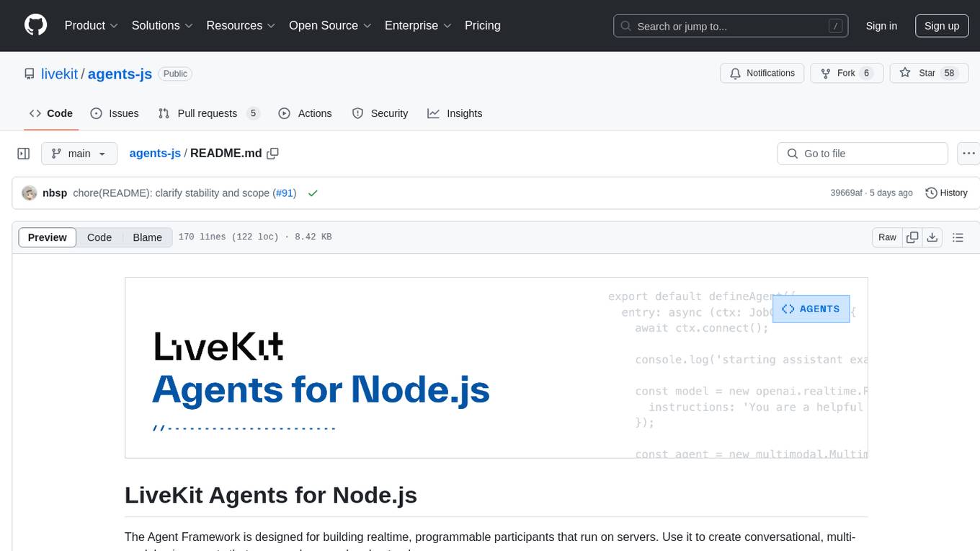Switch to the Blame view

(x=147, y=237)
